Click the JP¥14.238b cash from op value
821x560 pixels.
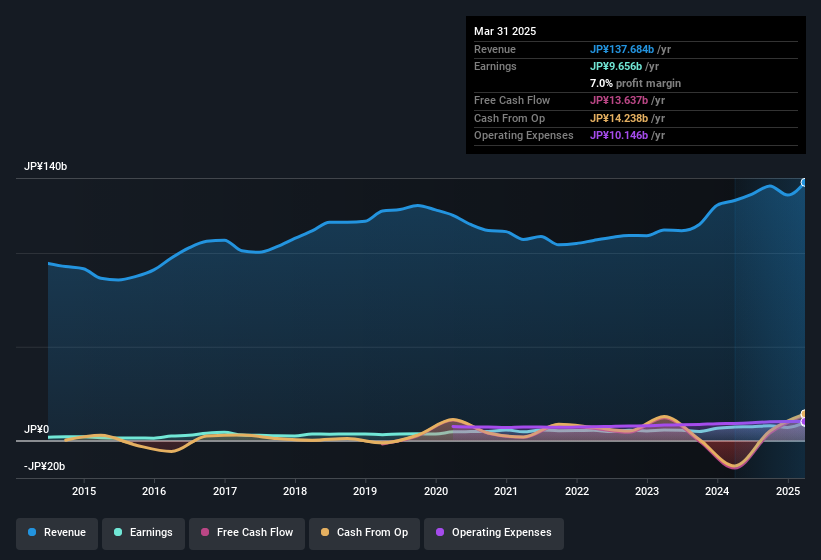619,118
